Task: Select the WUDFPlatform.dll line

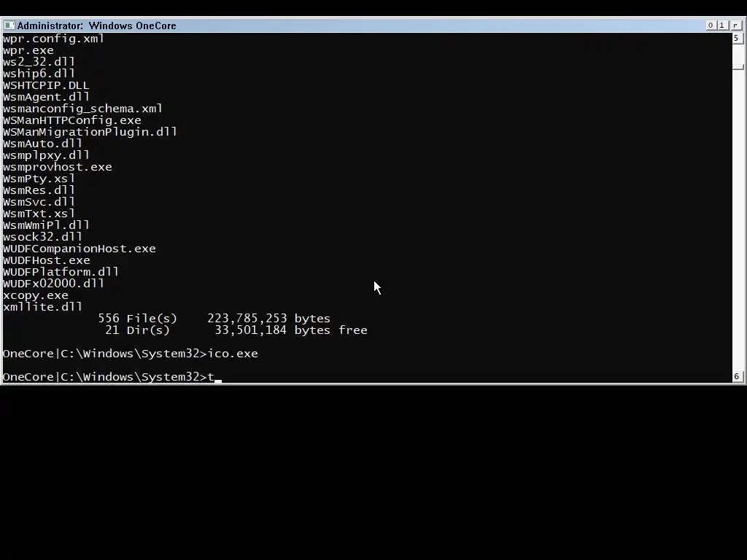Action: click(61, 272)
